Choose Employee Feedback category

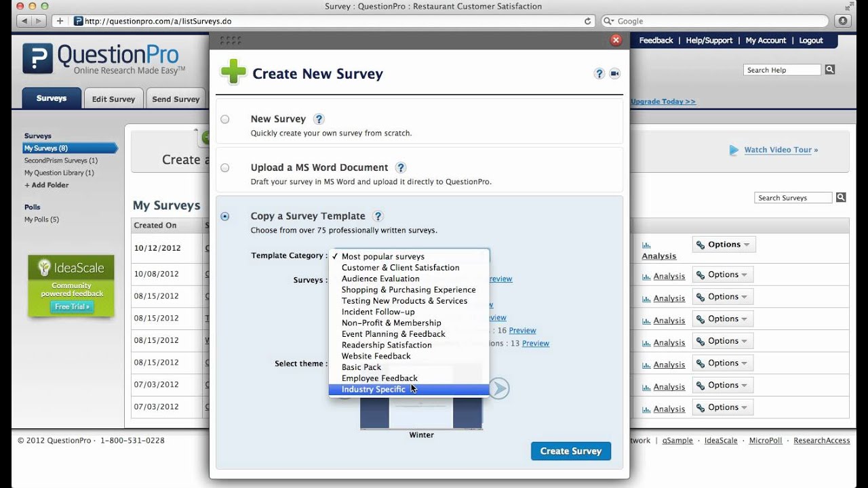pyautogui.click(x=409, y=378)
